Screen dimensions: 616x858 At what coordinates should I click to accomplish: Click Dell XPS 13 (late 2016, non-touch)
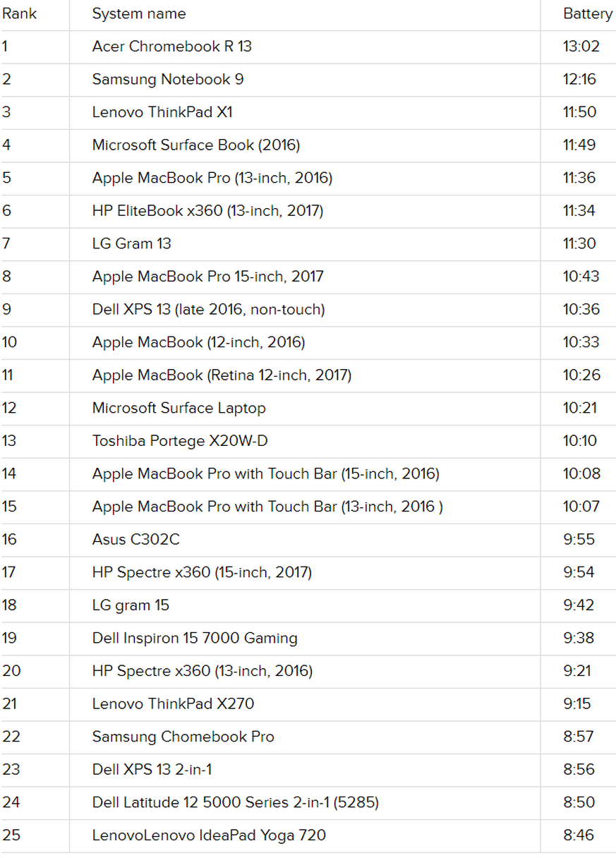pyautogui.click(x=208, y=309)
